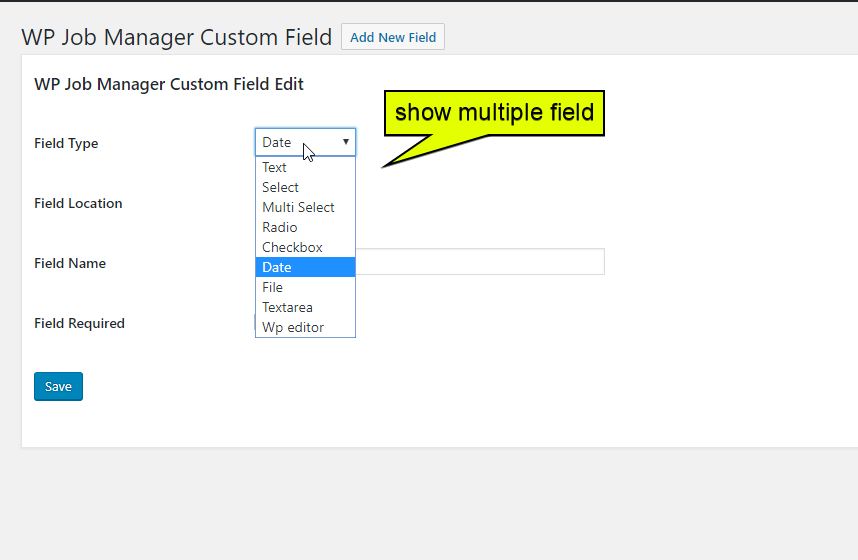Click the Field Type label

click(x=66, y=143)
